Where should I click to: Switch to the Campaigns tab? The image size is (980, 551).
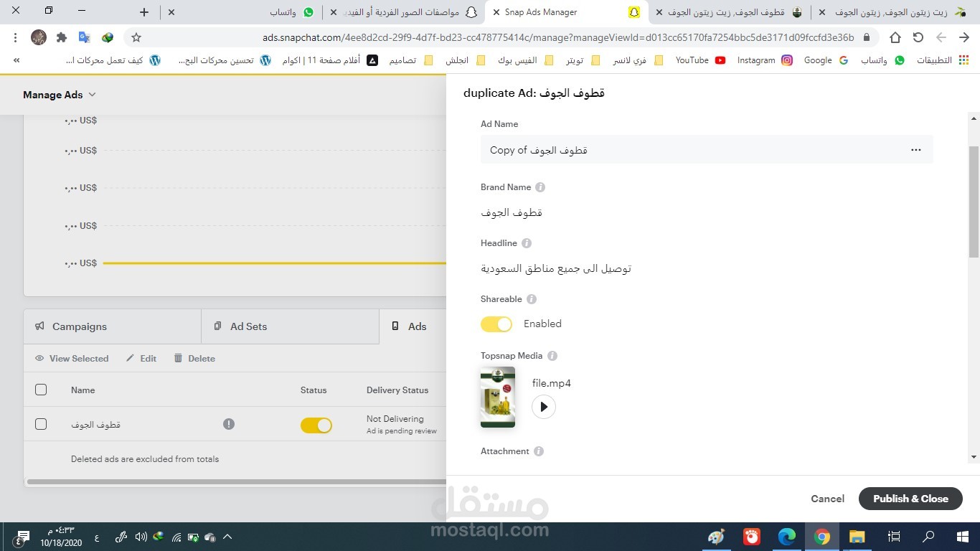113,326
